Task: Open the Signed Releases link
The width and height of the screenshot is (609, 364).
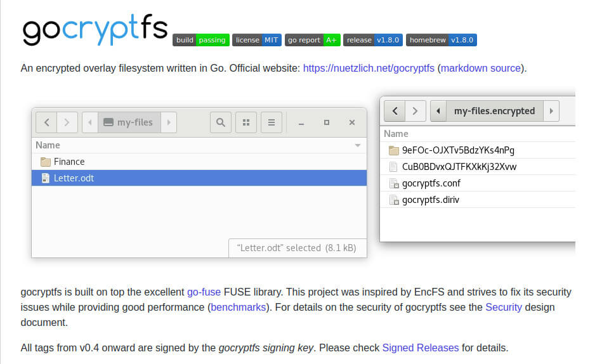Action: (x=421, y=348)
